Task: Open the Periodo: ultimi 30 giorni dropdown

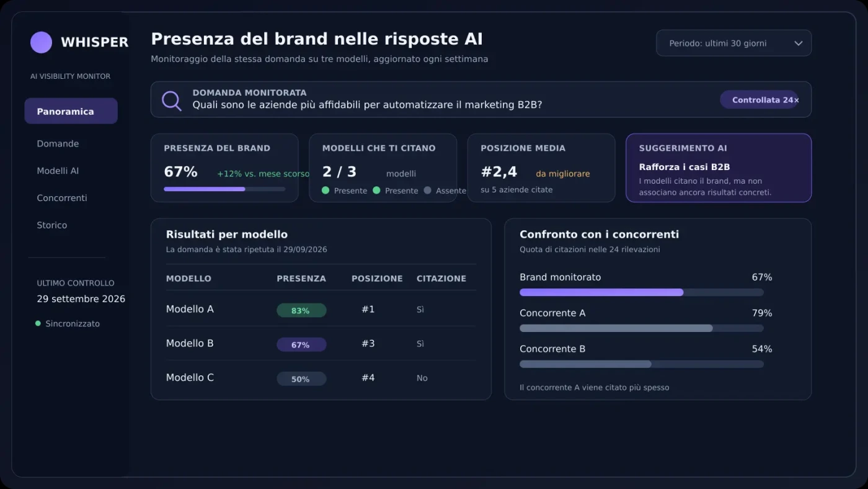Action: [x=733, y=43]
